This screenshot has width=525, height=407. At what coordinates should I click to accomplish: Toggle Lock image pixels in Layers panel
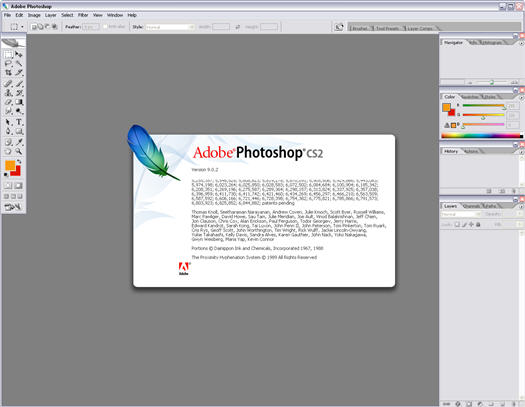click(x=464, y=225)
